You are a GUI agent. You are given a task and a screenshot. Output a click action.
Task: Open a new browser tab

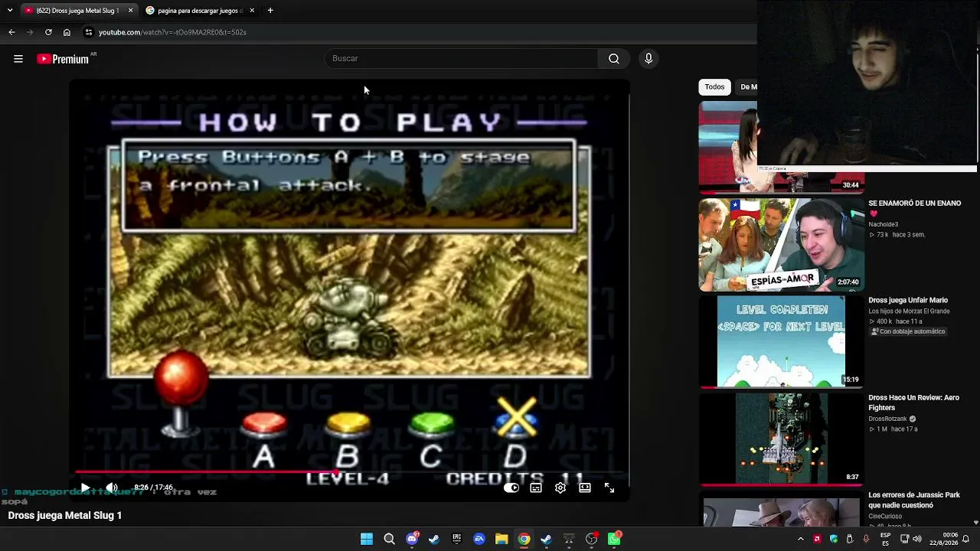[270, 11]
